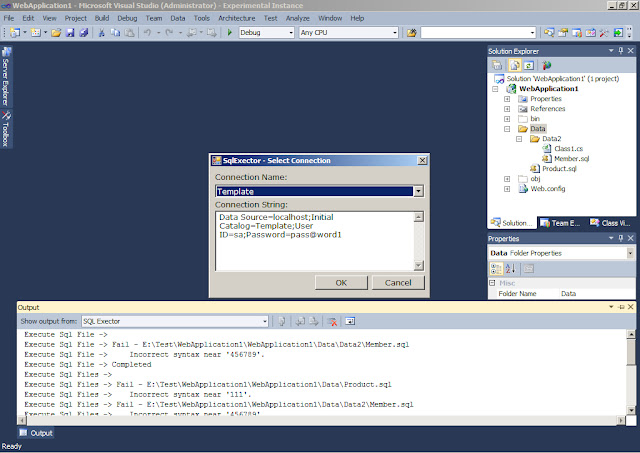Click the Undo arrow icon
The image size is (640, 453).
[147, 33]
